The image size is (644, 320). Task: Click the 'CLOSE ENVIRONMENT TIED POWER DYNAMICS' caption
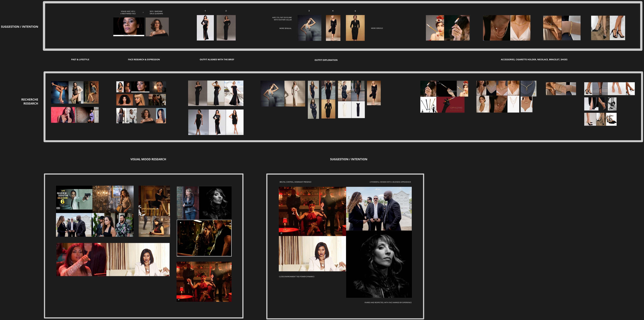(x=297, y=277)
